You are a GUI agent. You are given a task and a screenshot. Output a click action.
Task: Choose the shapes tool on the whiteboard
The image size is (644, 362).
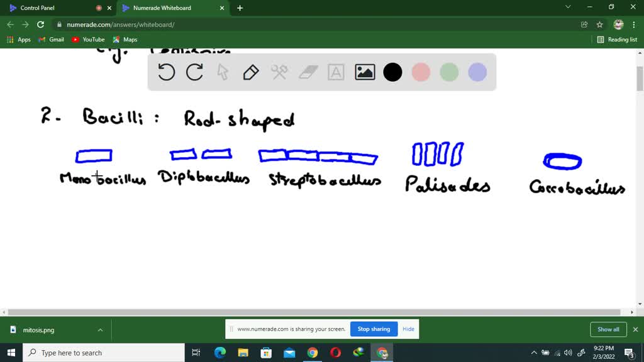pos(279,72)
